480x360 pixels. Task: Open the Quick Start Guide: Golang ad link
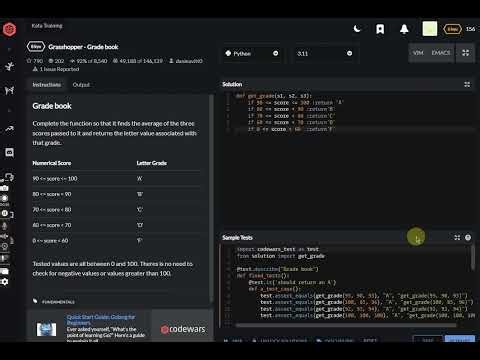(101, 320)
